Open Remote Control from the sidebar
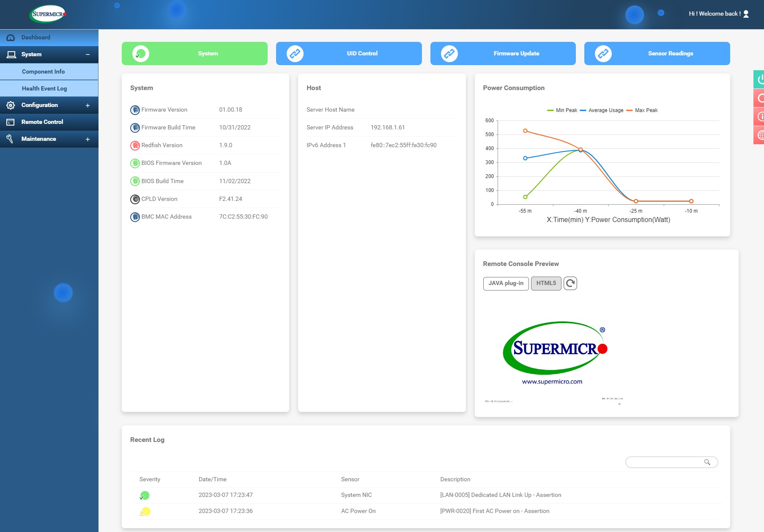Screen dimensions: 764x532 coord(42,122)
